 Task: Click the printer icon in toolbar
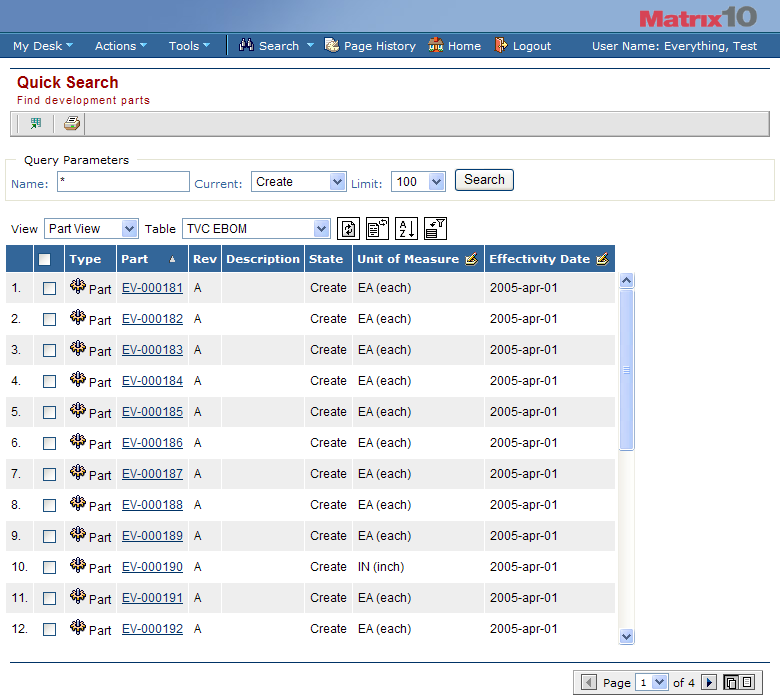pyautogui.click(x=71, y=124)
